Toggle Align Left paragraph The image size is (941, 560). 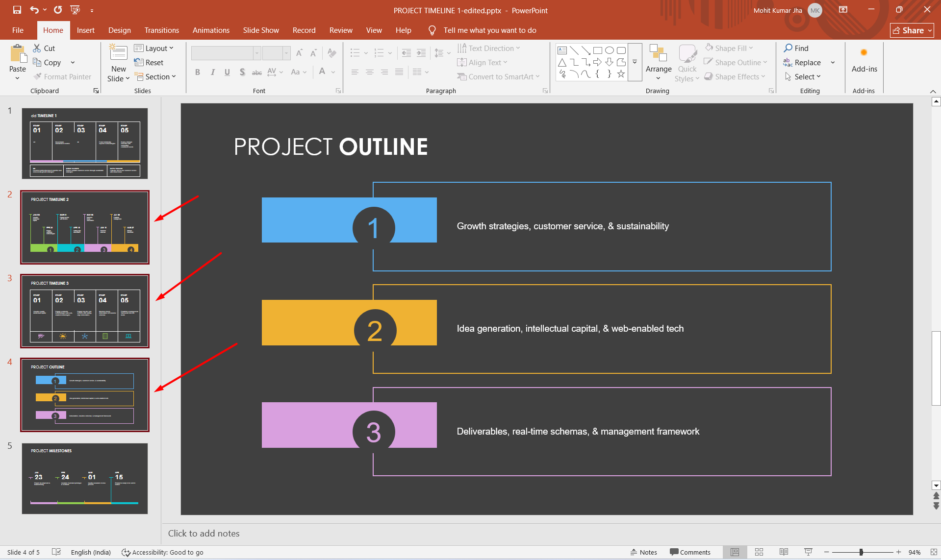355,72
